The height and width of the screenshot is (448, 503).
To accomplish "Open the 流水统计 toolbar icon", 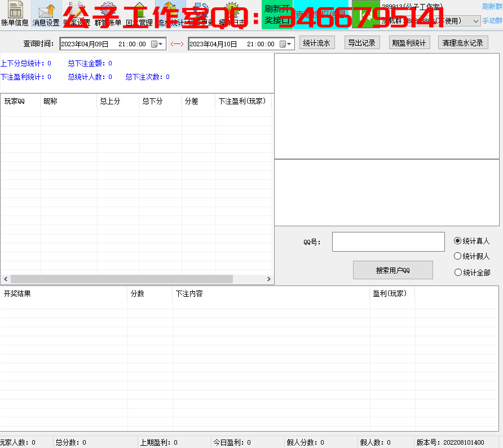I will [170, 14].
